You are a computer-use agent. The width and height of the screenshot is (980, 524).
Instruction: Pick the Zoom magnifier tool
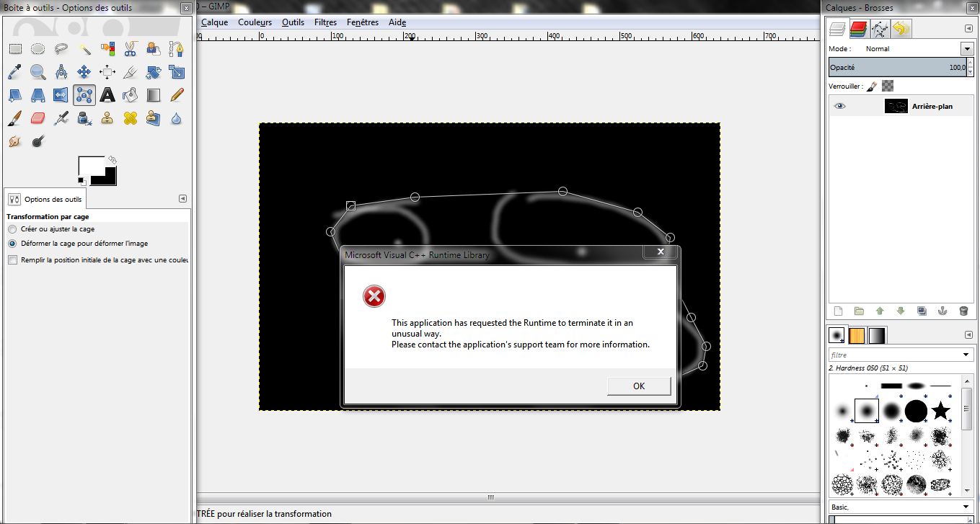[38, 72]
